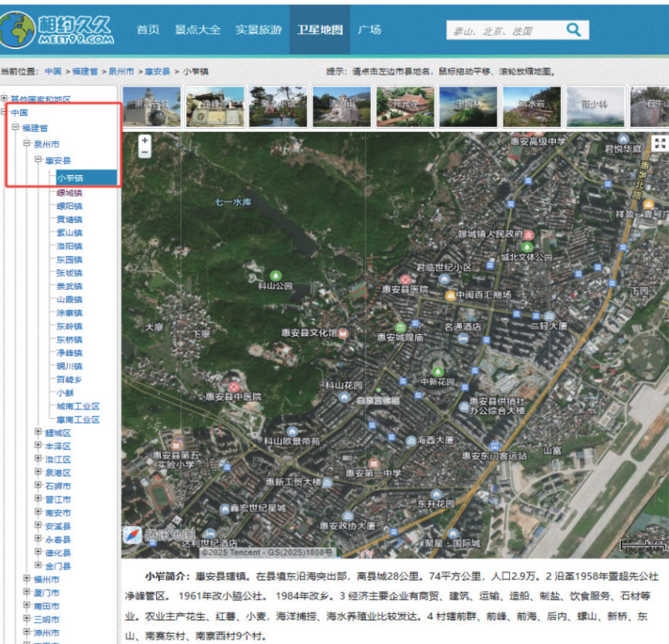
Task: Switch to the 卫星地图 tab
Action: [x=319, y=29]
